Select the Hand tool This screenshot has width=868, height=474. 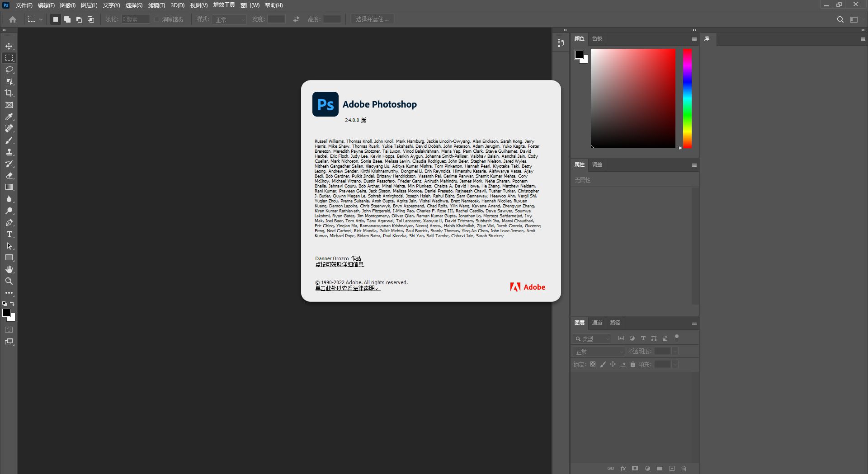point(9,269)
